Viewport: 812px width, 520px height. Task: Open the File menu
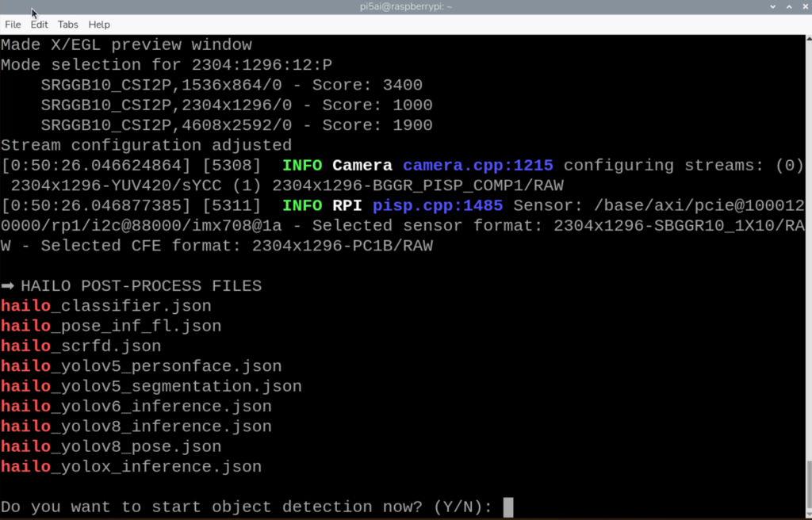click(x=13, y=25)
